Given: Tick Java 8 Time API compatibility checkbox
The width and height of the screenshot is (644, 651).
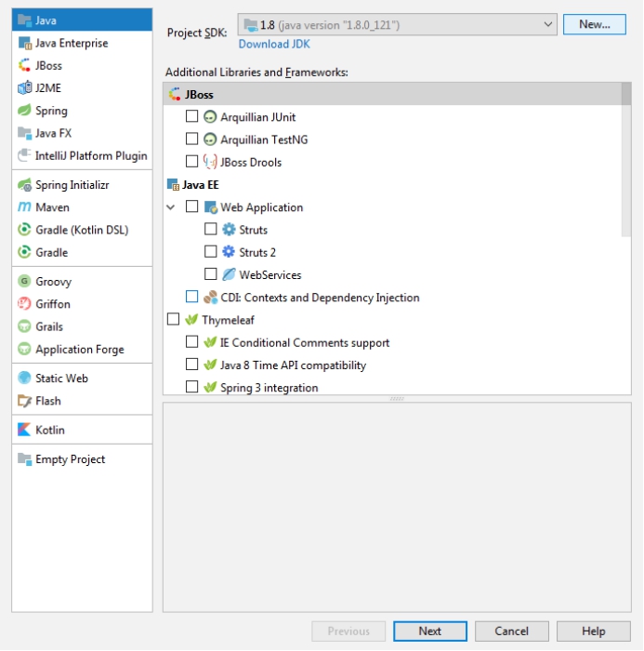Looking at the screenshot, I should 191,365.
